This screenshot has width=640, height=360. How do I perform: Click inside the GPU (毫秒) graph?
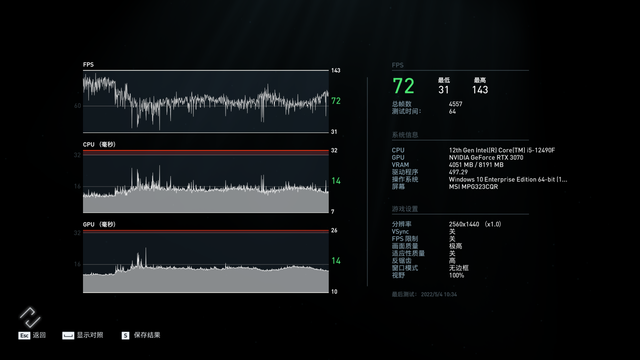[x=206, y=261]
